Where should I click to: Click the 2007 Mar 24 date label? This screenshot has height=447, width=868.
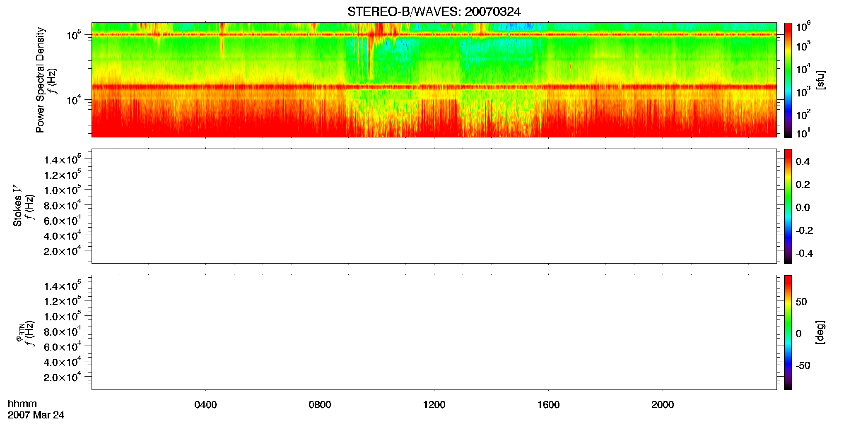click(x=36, y=415)
